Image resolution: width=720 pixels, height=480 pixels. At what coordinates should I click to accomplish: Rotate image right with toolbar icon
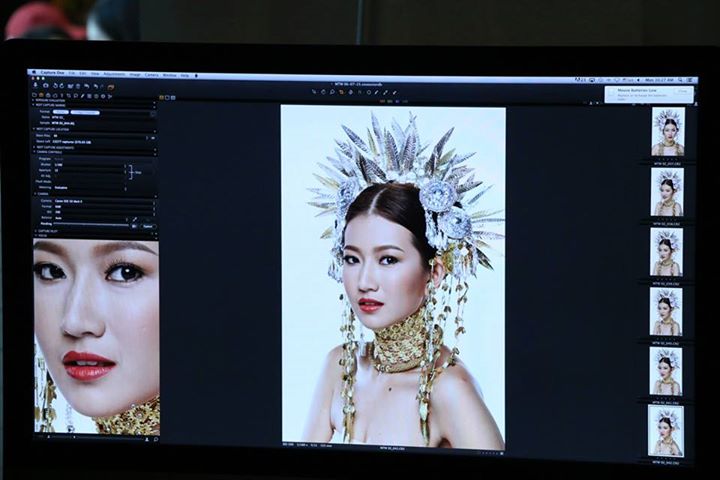click(x=62, y=86)
